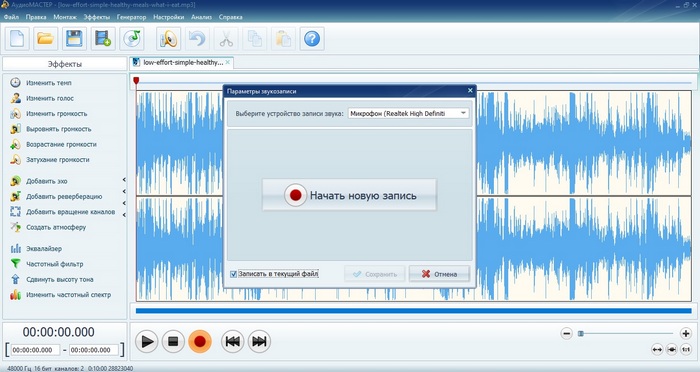Screen dimensions: 700x372
Task: Click Начать новую запись button
Action: (x=349, y=195)
